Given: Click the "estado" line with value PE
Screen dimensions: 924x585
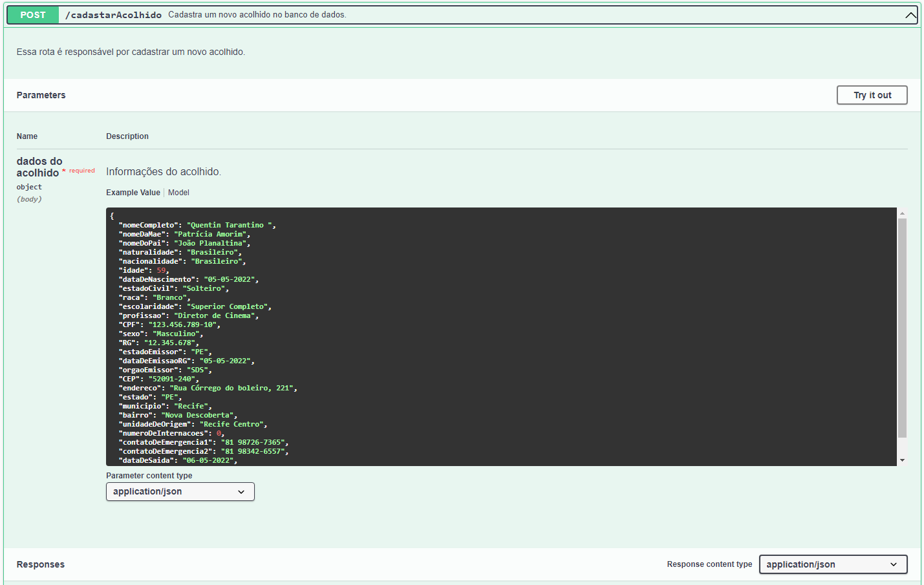Looking at the screenshot, I should point(151,397).
